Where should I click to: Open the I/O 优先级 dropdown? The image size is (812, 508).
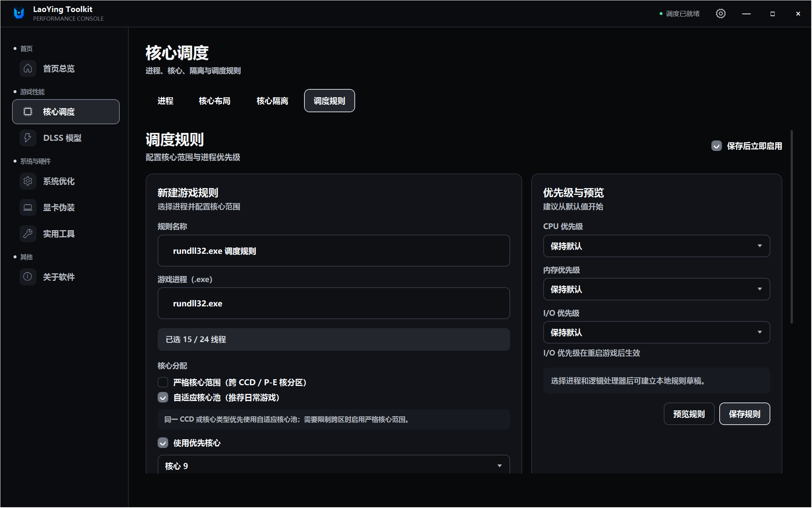(656, 332)
